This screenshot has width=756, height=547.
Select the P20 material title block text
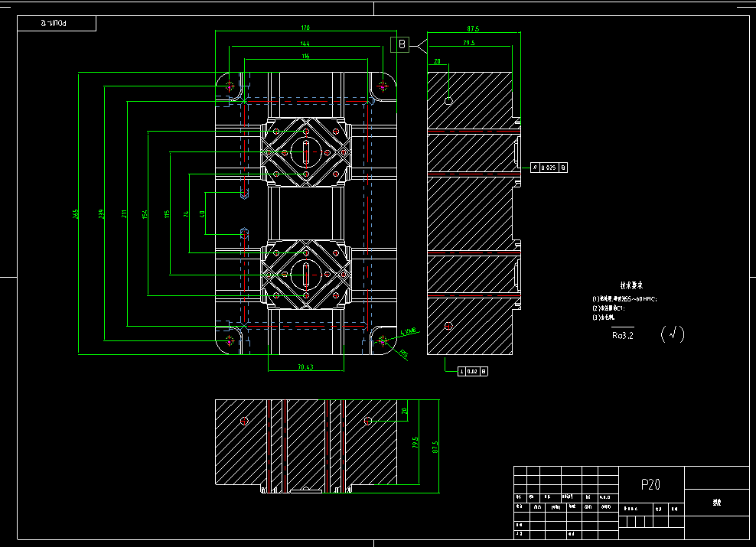click(x=650, y=484)
